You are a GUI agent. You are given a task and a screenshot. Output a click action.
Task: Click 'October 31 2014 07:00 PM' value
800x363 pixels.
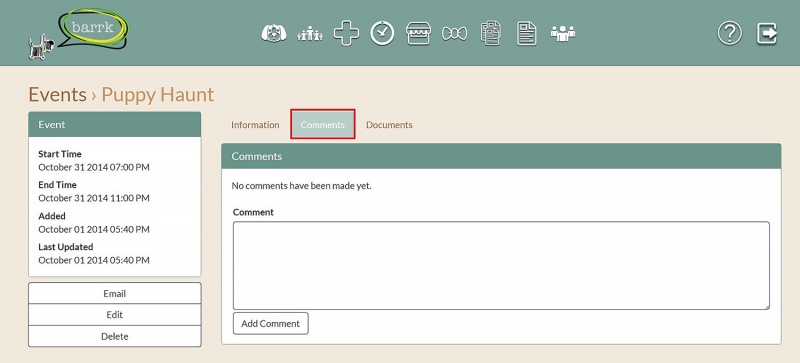click(94, 167)
